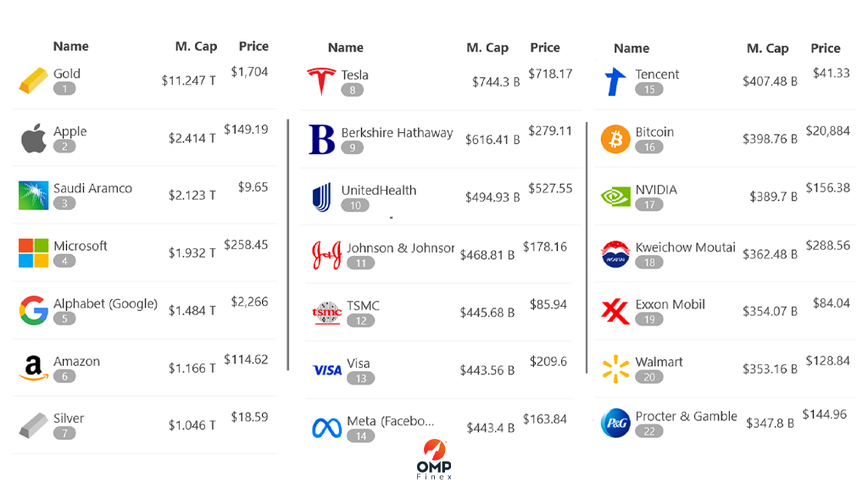Sort by Price in third column

(825, 48)
